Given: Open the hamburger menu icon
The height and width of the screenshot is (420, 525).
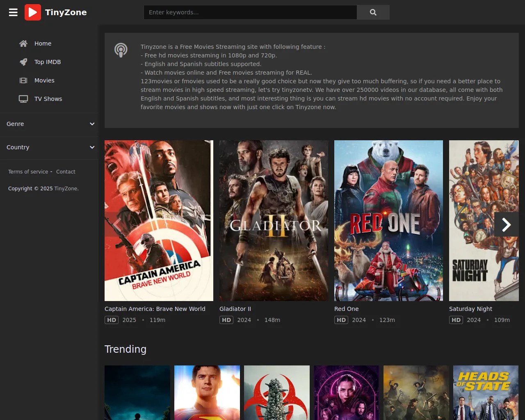Looking at the screenshot, I should (x=13, y=12).
